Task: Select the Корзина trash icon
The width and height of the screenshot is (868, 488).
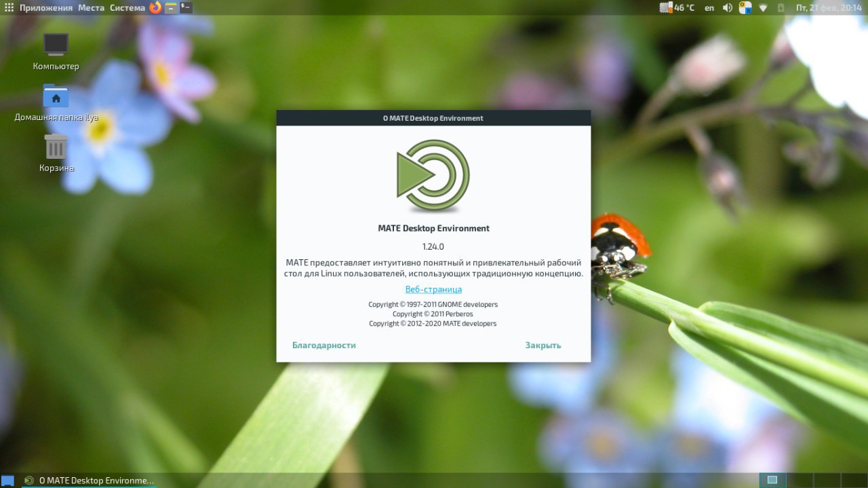Action: pyautogui.click(x=56, y=153)
